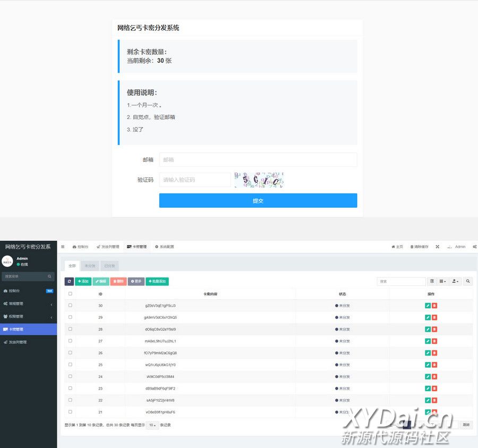Click the 邮箱 email input field
This screenshot has width=478, height=448.
258,159
